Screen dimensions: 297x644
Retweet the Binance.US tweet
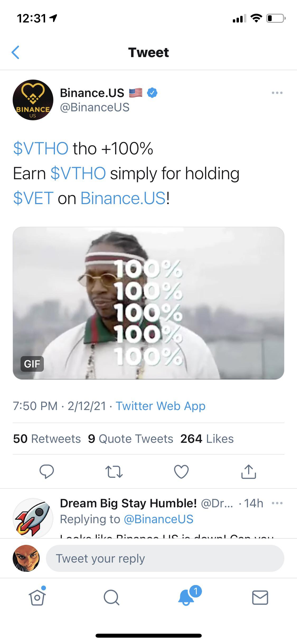(114, 472)
